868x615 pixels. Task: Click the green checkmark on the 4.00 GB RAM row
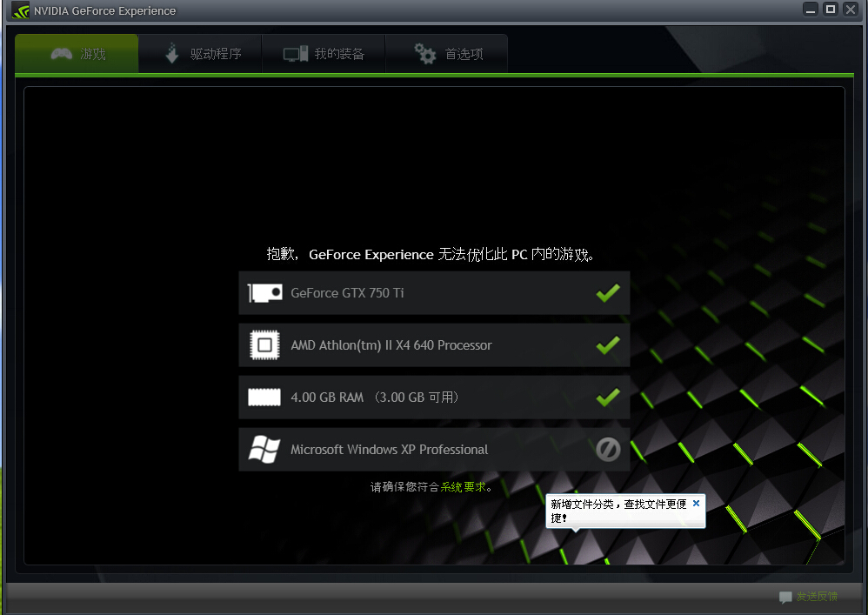pyautogui.click(x=608, y=397)
